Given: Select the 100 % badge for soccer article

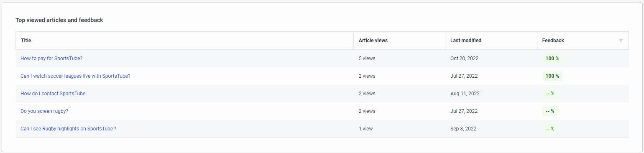Looking at the screenshot, I should pyautogui.click(x=552, y=76).
